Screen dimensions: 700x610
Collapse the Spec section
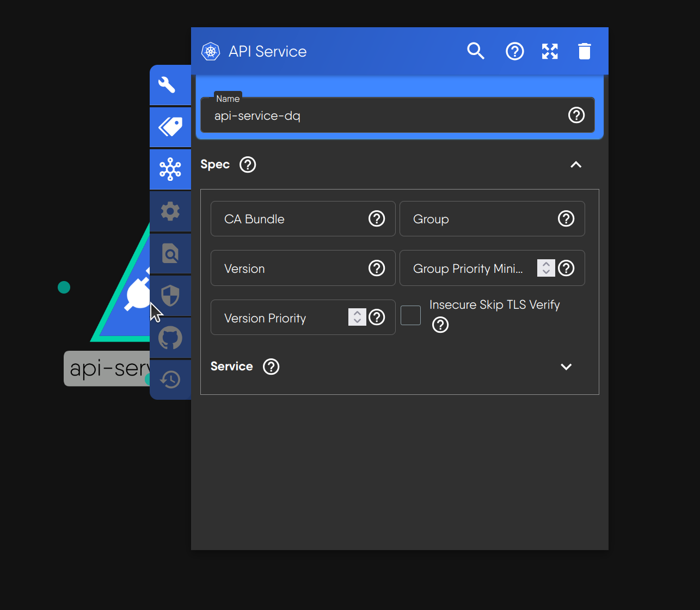pos(576,164)
